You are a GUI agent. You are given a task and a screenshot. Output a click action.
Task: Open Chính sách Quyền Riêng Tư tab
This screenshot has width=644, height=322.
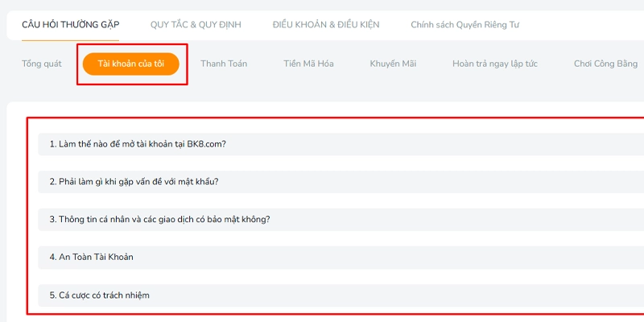pyautogui.click(x=465, y=25)
